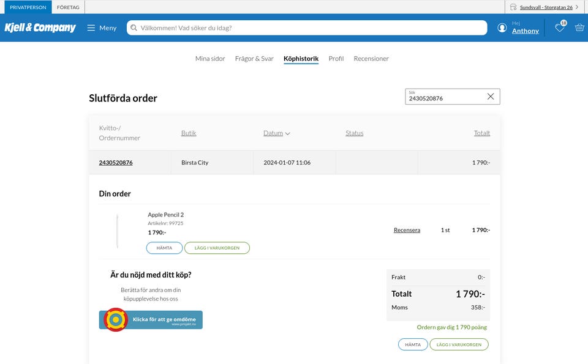
Task: Click the Apple Pencil 2 product thumbnail
Action: (117, 230)
